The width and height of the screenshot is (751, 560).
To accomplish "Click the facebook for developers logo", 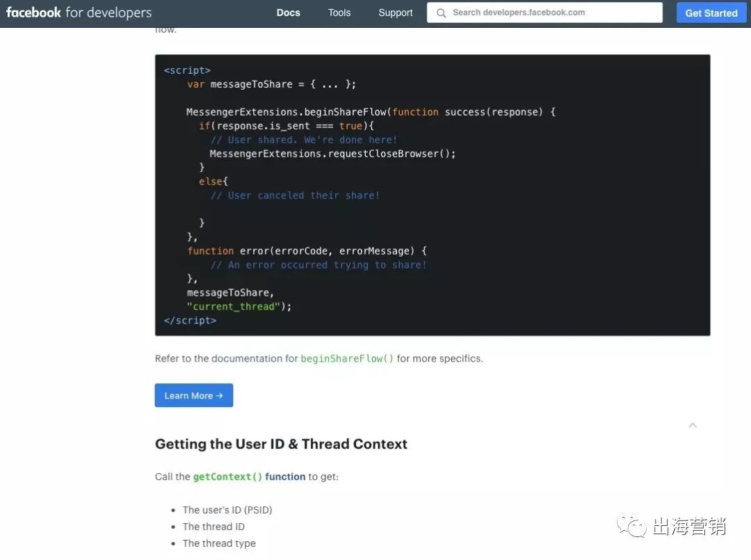I will (79, 13).
